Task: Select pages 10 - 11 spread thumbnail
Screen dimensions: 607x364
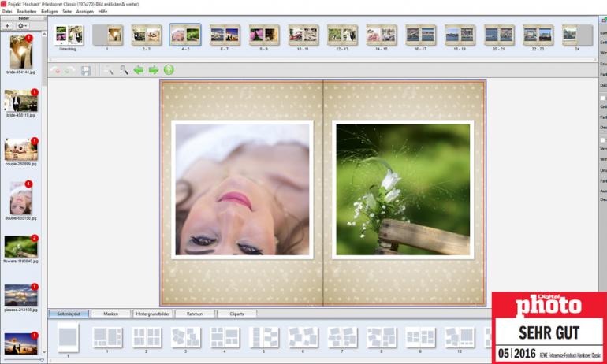Action: tap(303, 35)
